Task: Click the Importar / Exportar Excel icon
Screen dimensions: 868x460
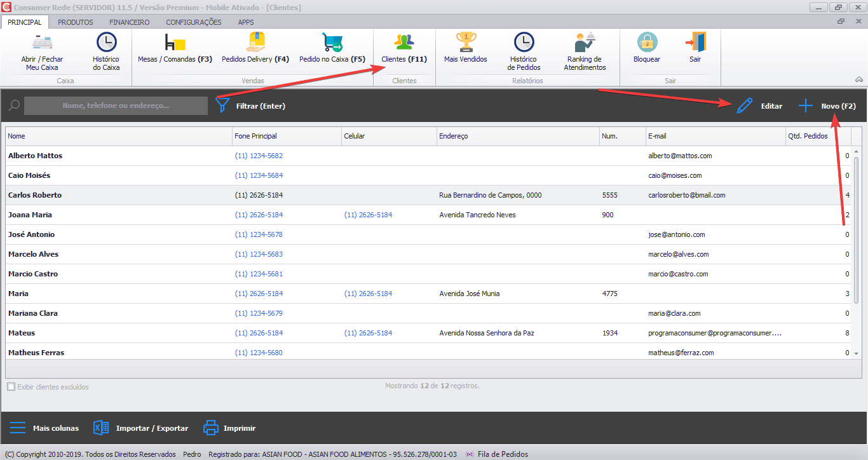Action: tap(101, 428)
